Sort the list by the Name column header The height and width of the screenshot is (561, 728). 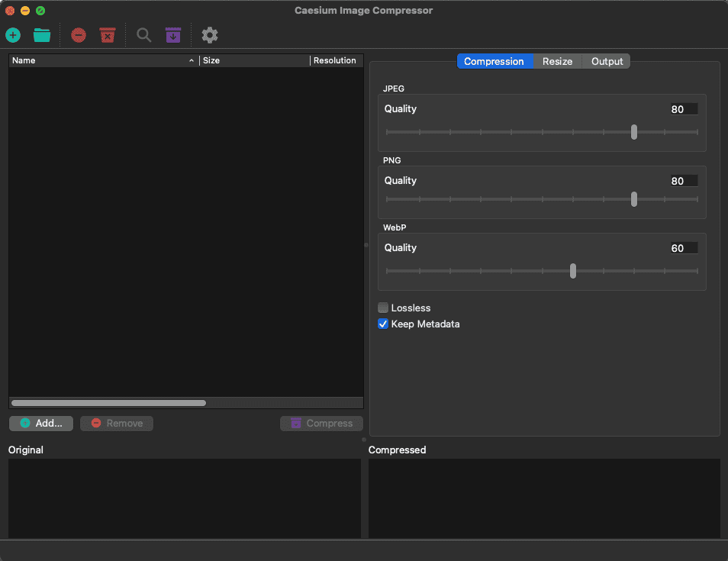[99, 60]
